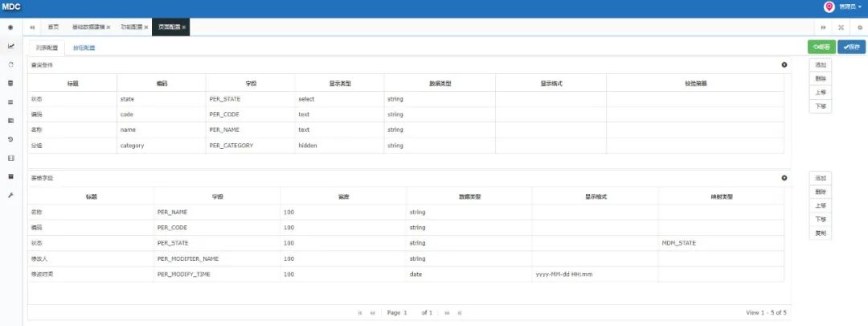868x326 pixels.
Task: Click the 'date' data type cell
Action: coord(469,274)
